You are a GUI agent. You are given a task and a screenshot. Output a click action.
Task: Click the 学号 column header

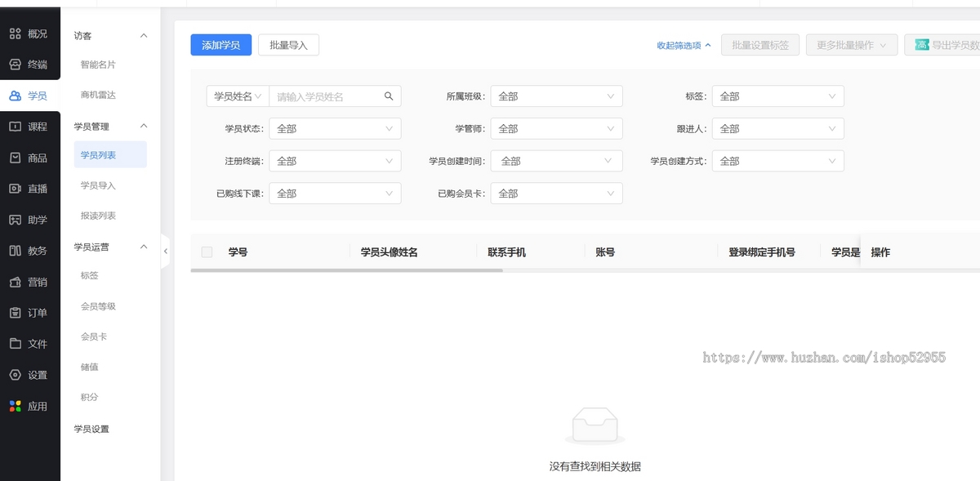238,252
